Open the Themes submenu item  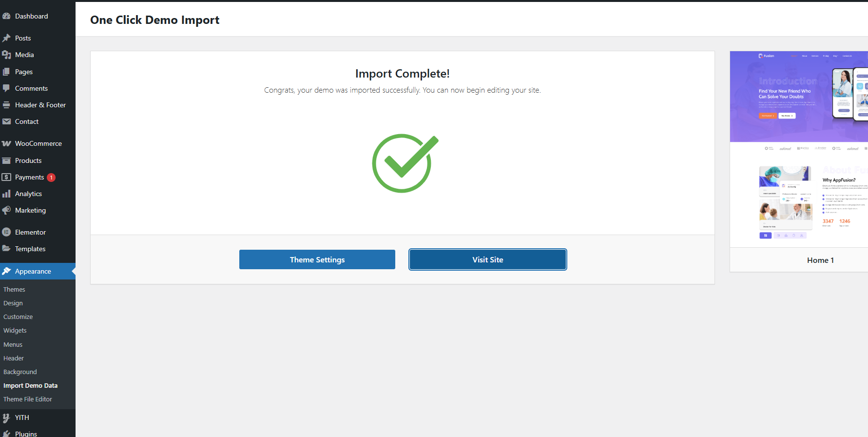[x=14, y=289]
